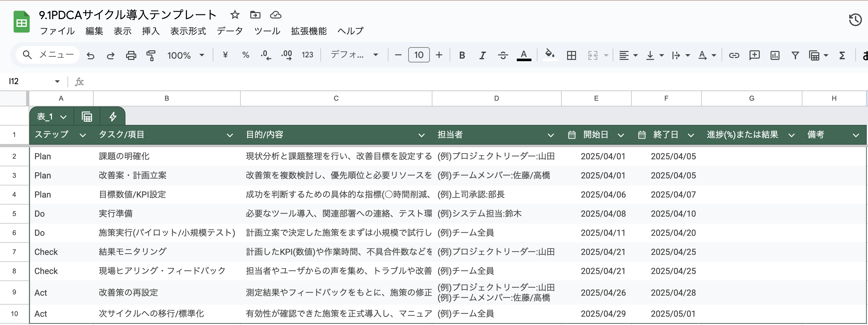Open the functions (Σ) menu
This screenshot has height=325, width=868.
pyautogui.click(x=842, y=55)
